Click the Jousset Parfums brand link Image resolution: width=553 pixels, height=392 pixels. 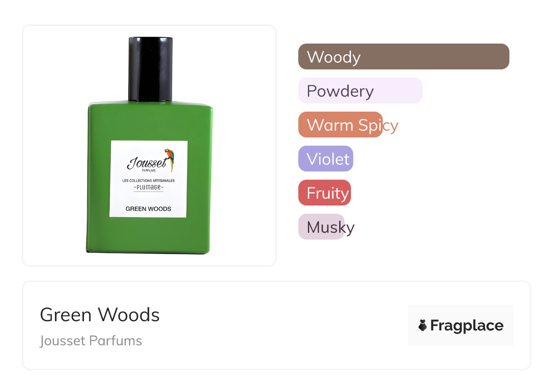pyautogui.click(x=91, y=341)
